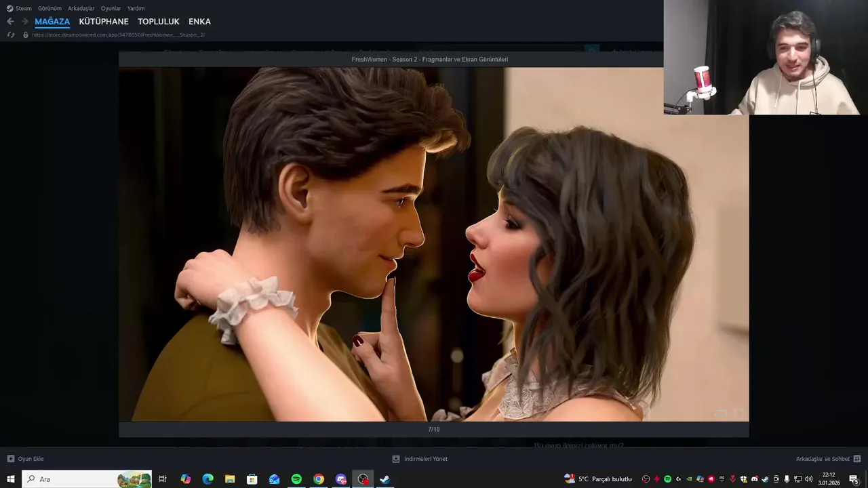The image size is (868, 488).
Task: Click the Logitech G HUB tray icon
Action: tap(678, 479)
